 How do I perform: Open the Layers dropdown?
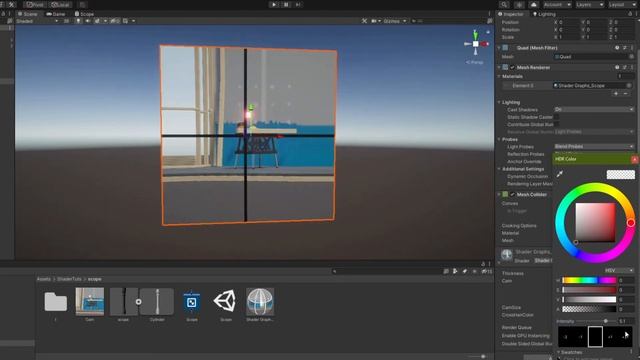coord(590,4)
